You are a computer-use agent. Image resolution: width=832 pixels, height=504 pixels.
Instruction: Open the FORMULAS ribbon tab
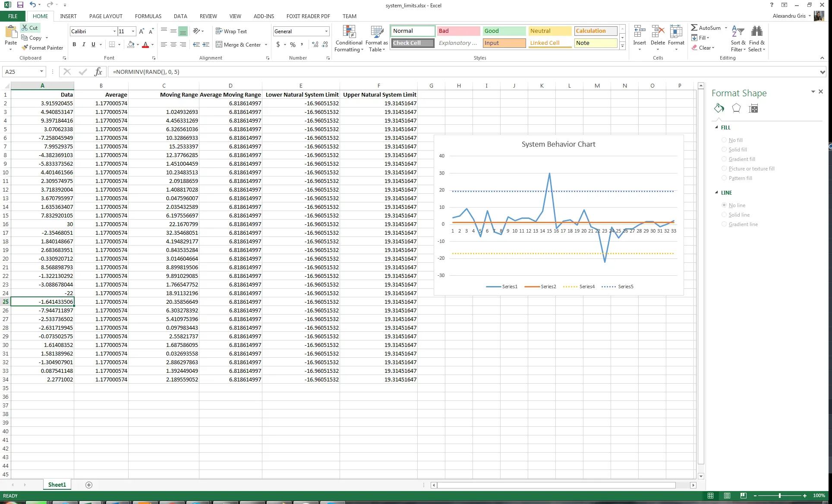coord(148,16)
